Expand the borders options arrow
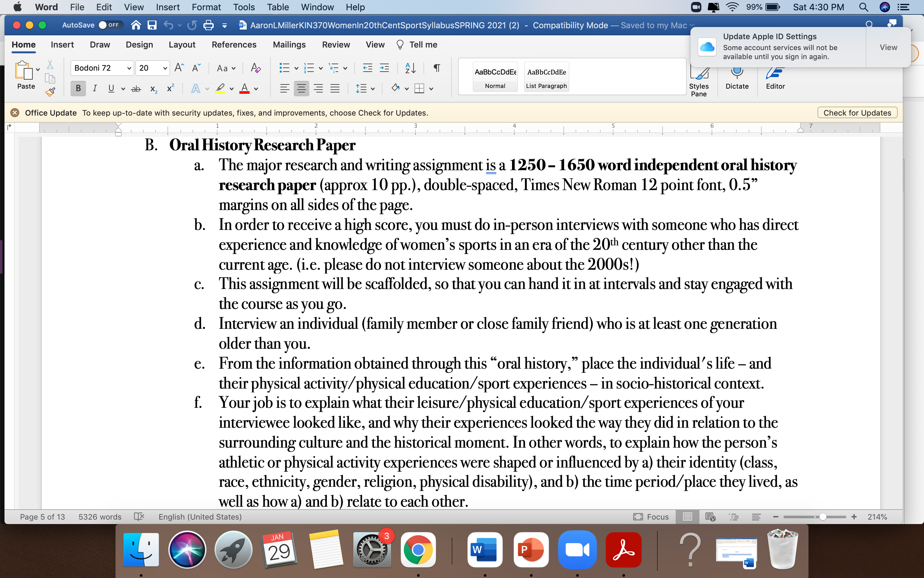The height and width of the screenshot is (578, 924). 431,89
